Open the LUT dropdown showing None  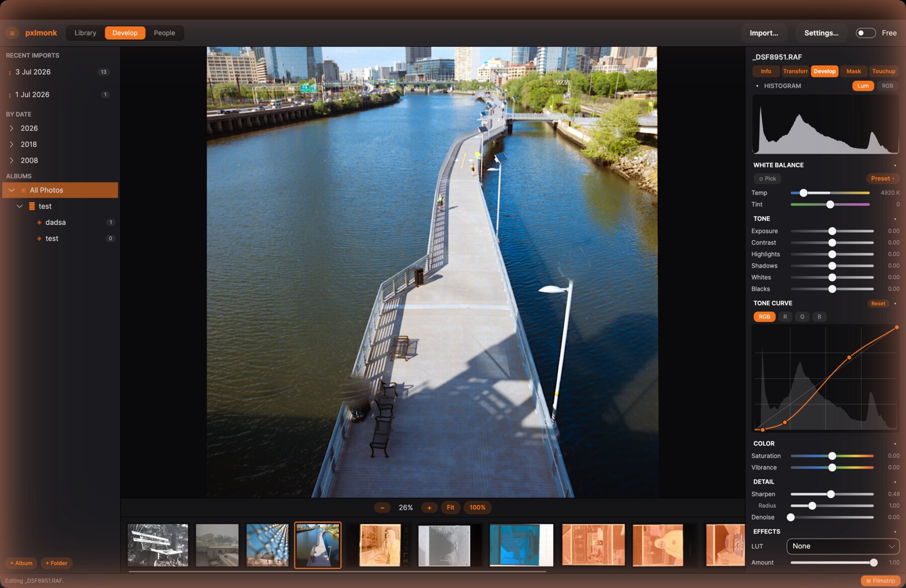coord(843,546)
